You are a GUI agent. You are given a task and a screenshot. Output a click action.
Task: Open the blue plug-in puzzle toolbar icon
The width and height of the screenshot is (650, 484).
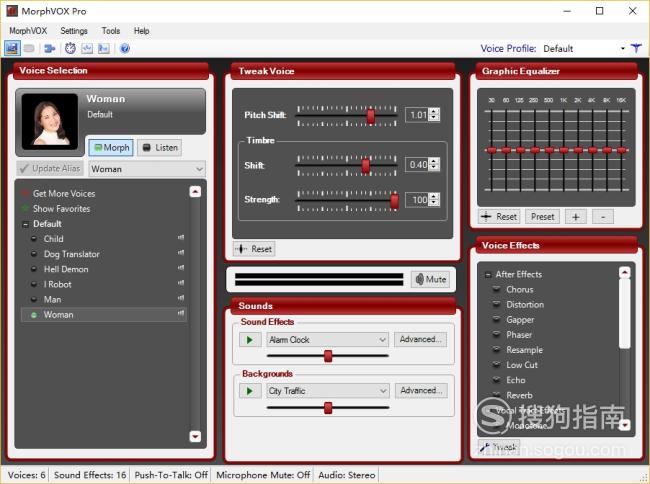tap(50, 48)
